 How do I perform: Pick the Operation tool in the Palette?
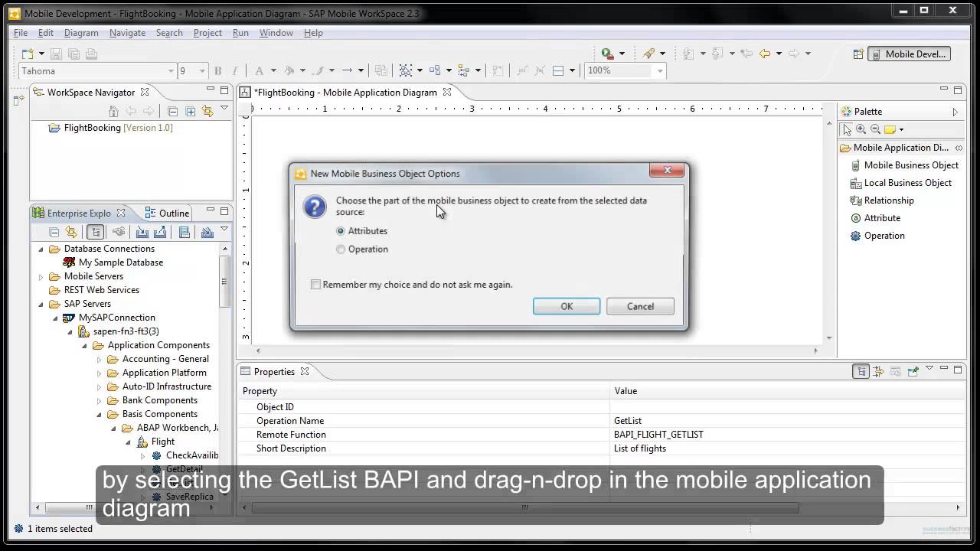pos(877,236)
